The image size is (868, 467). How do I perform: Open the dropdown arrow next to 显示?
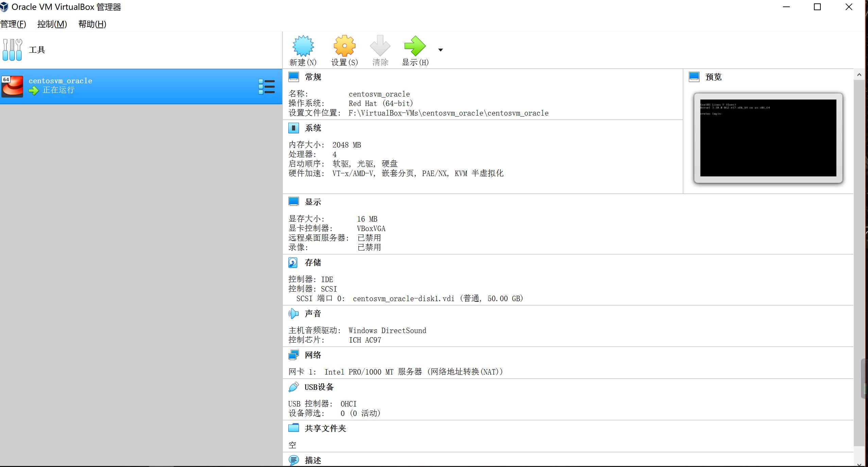(440, 50)
